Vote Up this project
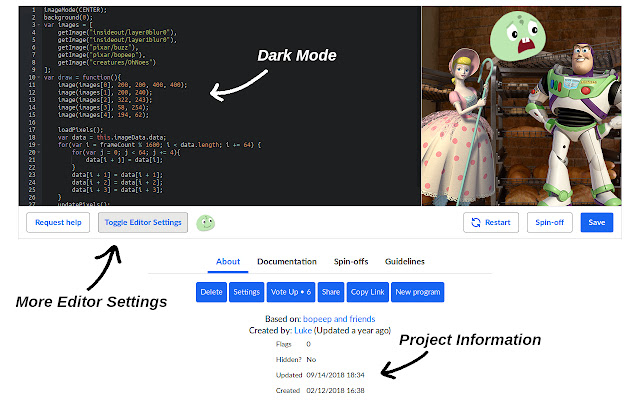Viewport: 640px width, 400px height. 291,292
